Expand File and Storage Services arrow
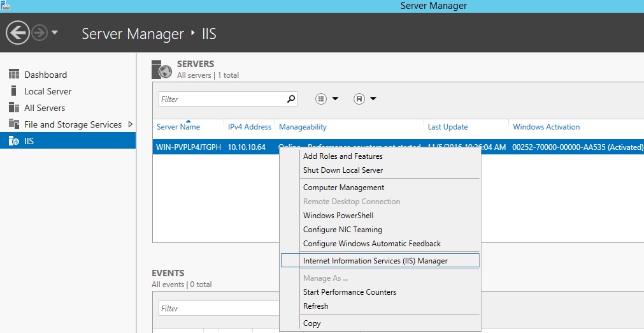 [x=131, y=124]
